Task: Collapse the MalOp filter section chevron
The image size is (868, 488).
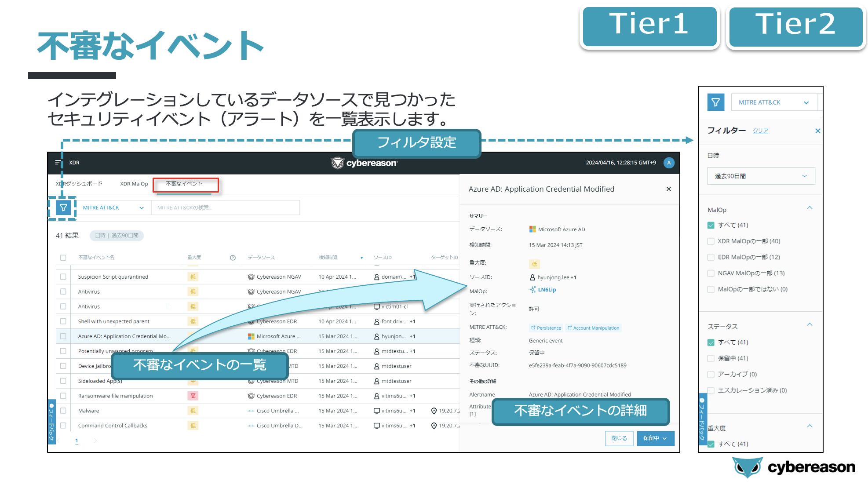Action: tap(810, 208)
